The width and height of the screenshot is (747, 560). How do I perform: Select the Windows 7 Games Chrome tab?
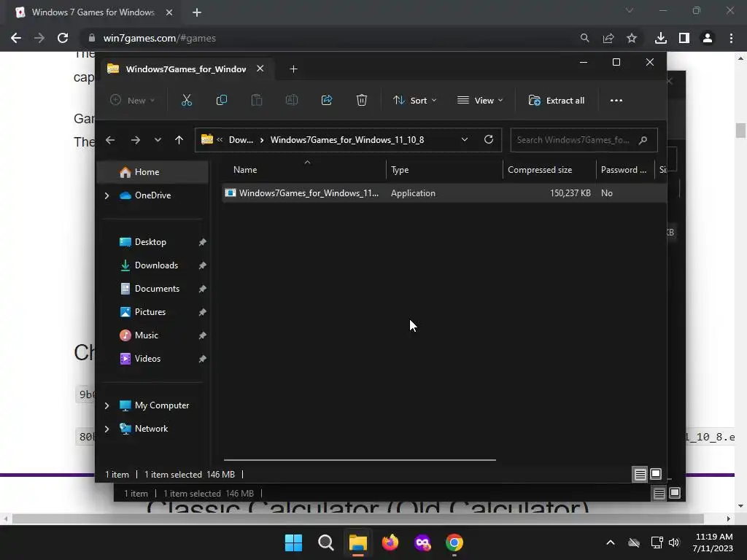[93, 12]
